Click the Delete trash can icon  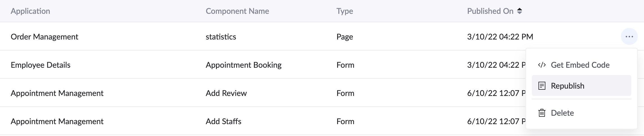(542, 113)
